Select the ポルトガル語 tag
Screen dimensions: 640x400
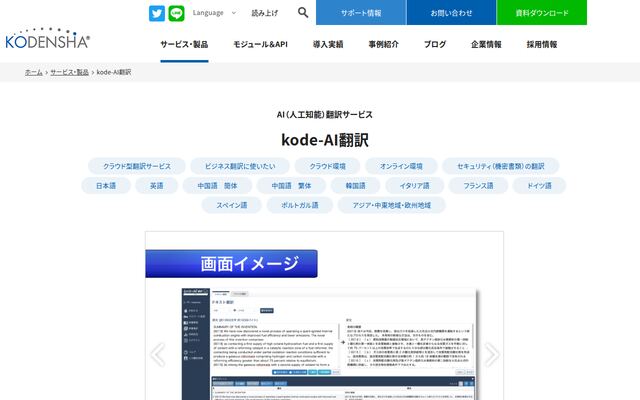click(300, 205)
